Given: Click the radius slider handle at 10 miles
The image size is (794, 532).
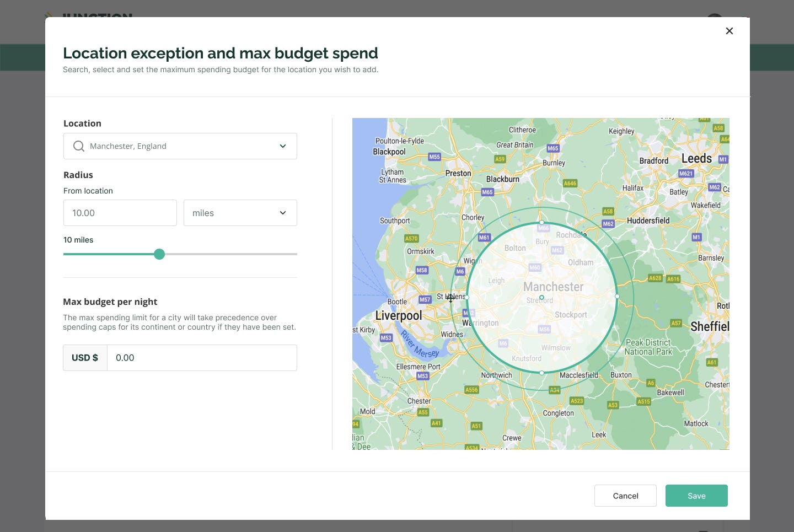Looking at the screenshot, I should tap(159, 254).
